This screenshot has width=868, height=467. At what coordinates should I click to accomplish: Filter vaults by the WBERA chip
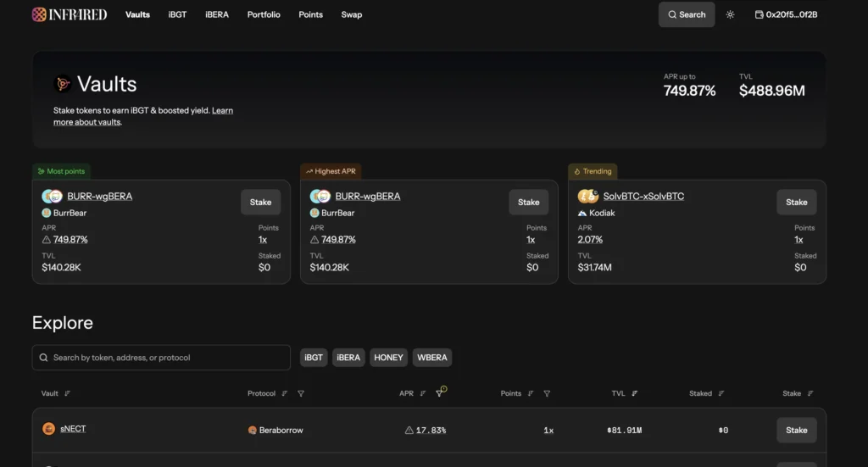(x=432, y=358)
